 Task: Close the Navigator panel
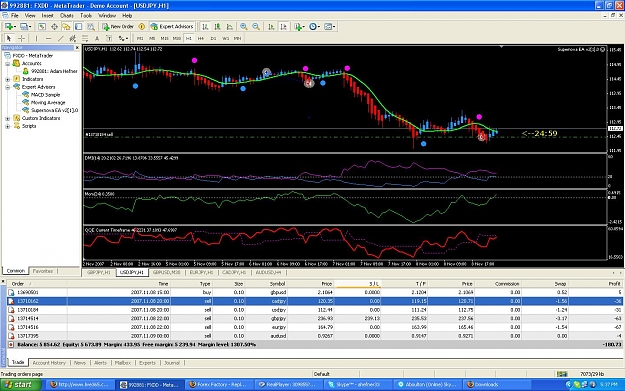click(x=77, y=47)
